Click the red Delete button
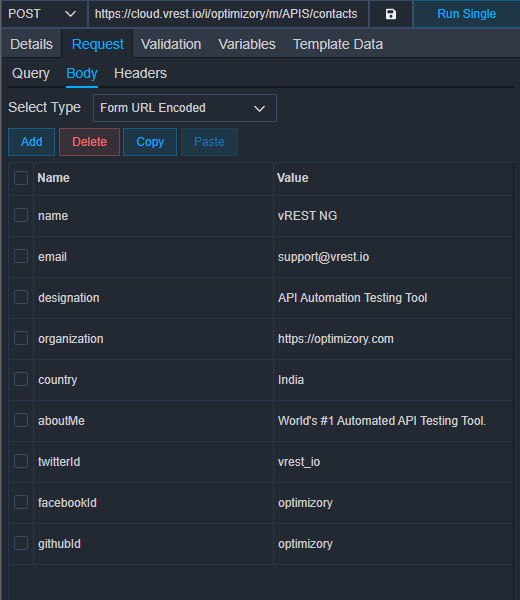The height and width of the screenshot is (600, 520). click(x=90, y=142)
